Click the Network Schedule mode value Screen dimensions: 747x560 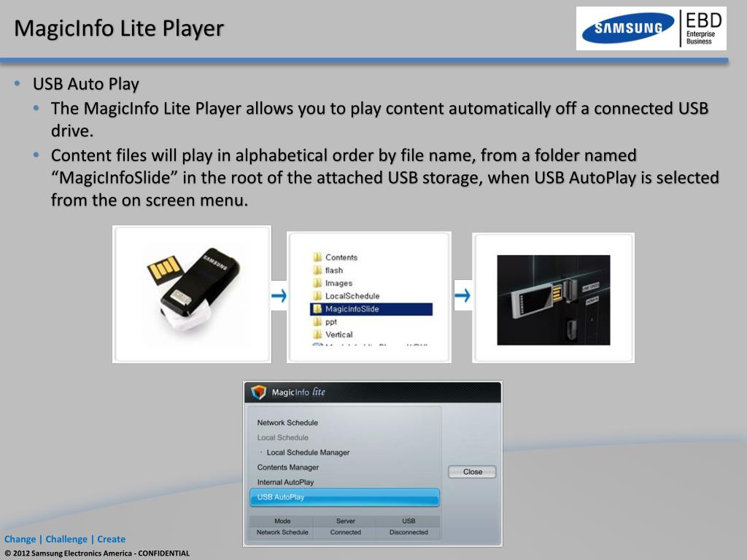pyautogui.click(x=282, y=532)
